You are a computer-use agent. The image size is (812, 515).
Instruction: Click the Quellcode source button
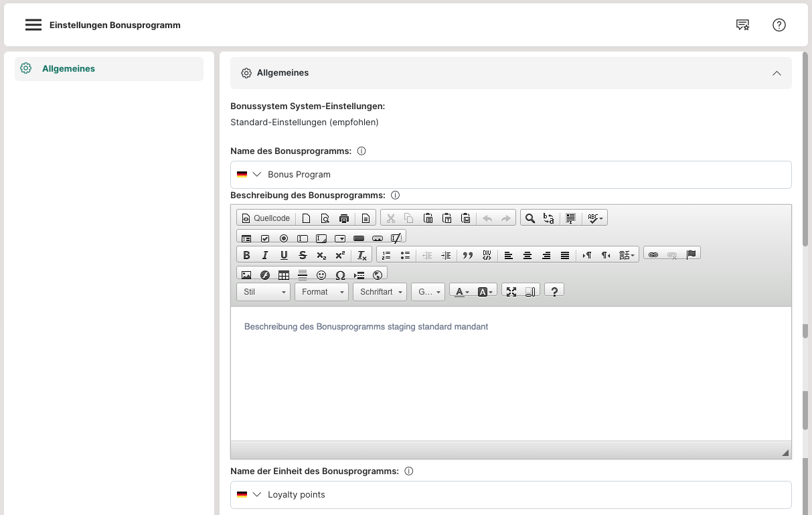coord(266,218)
